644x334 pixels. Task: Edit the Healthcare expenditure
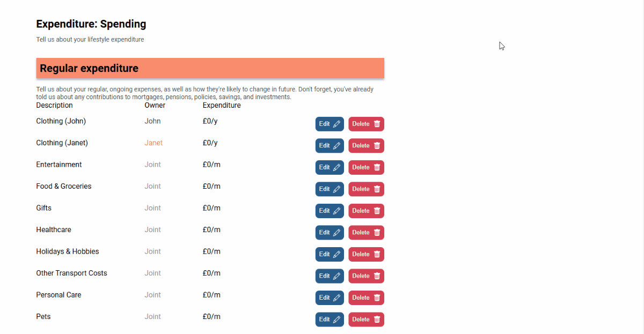[329, 233]
